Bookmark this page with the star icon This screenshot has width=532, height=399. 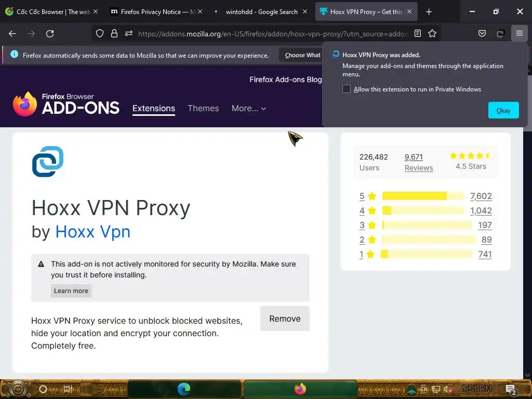pos(432,33)
